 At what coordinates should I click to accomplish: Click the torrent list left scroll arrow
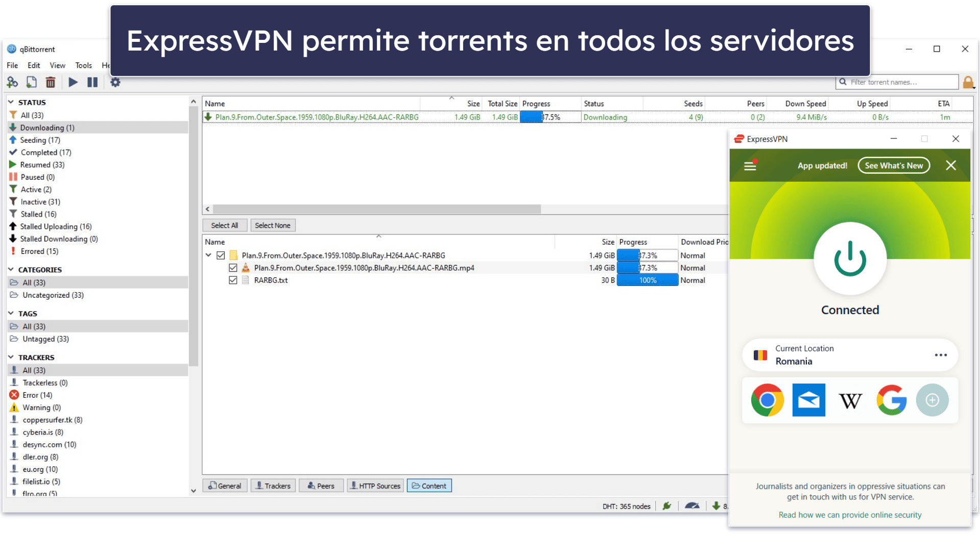pos(207,209)
